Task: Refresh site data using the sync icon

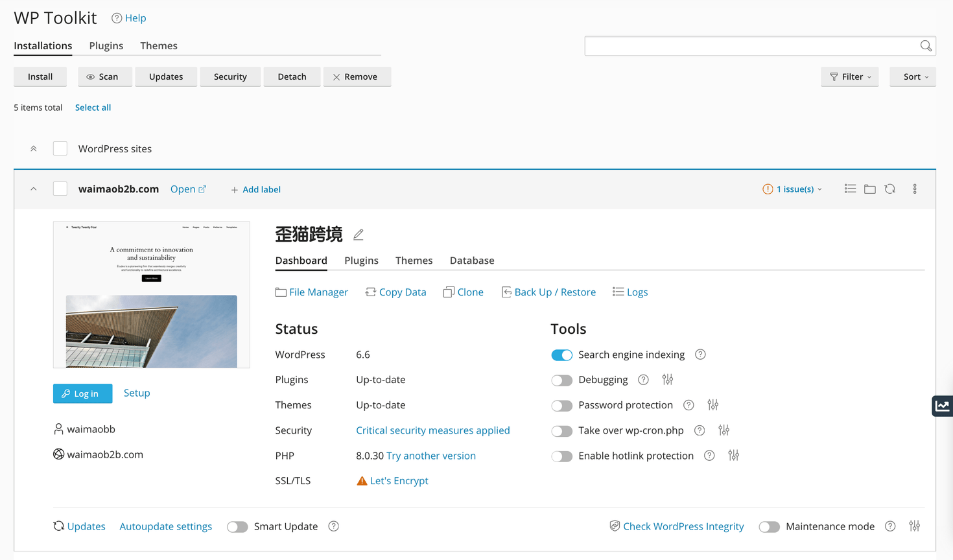Action: 889,189
